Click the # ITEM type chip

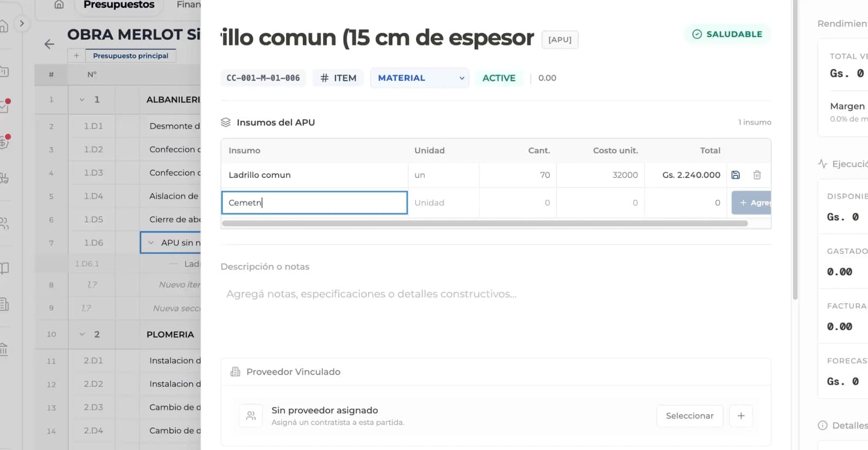[339, 78]
